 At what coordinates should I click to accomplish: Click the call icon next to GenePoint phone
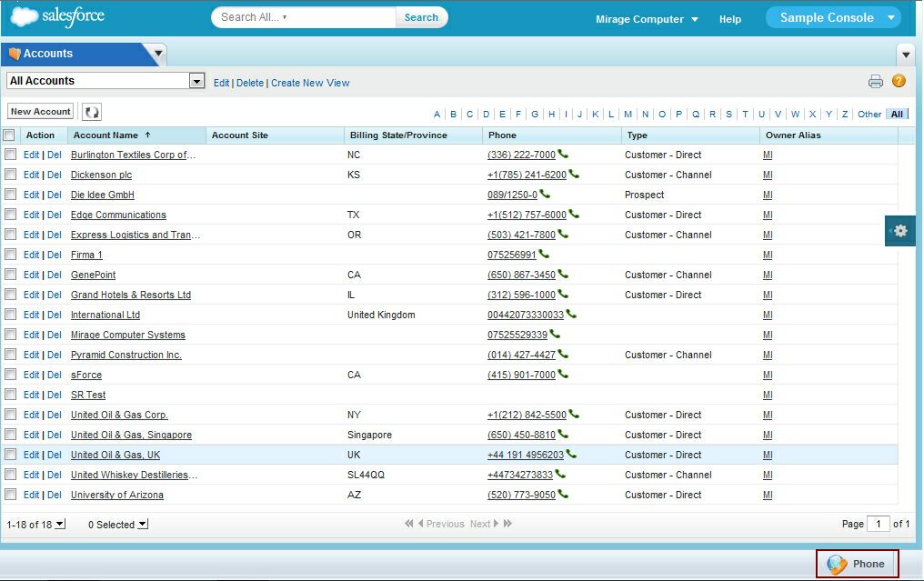pyautogui.click(x=563, y=275)
